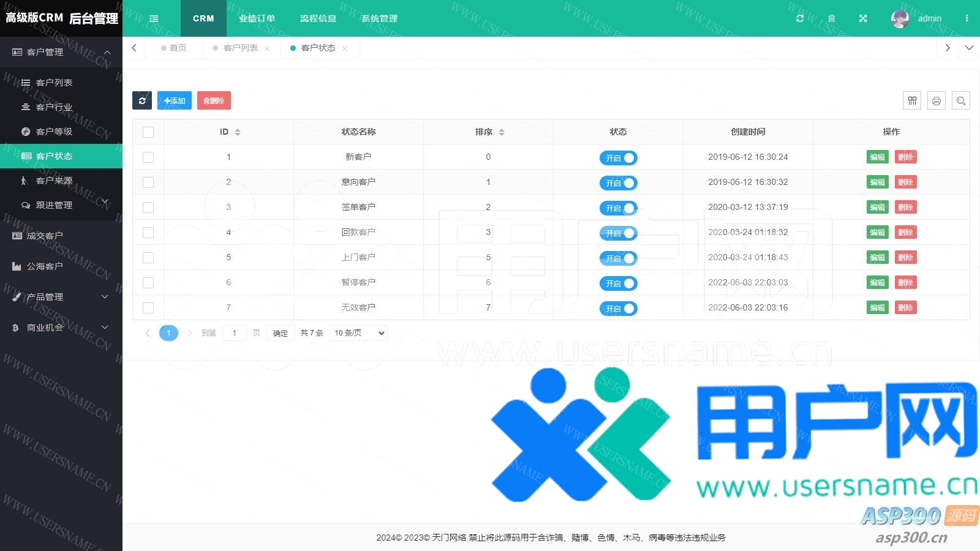
Task: Open the 10 条/页 page size dropdown
Action: tap(359, 333)
